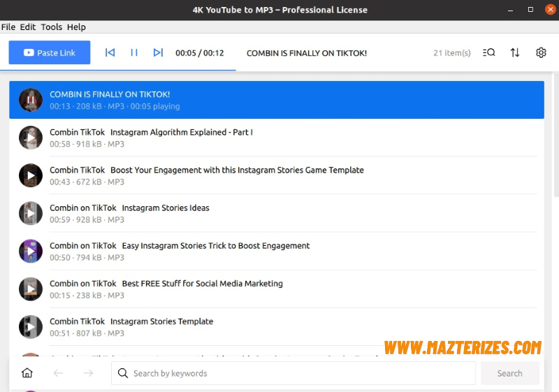This screenshot has width=559, height=392.
Task: Click the Search button
Action: coord(510,373)
